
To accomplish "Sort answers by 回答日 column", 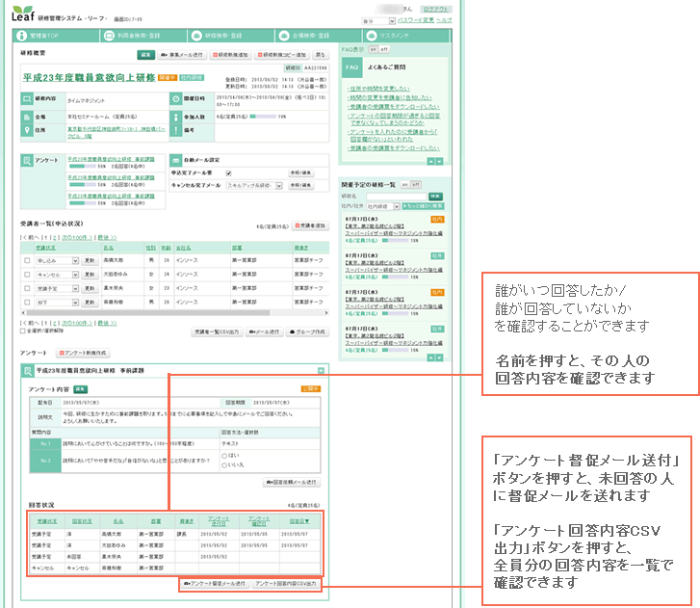I will pos(299,521).
